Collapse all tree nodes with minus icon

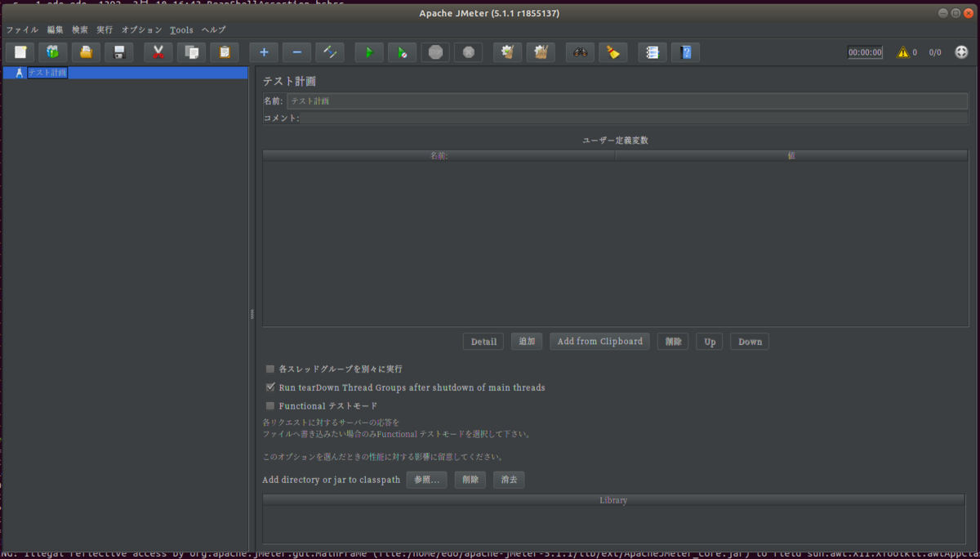pyautogui.click(x=296, y=51)
